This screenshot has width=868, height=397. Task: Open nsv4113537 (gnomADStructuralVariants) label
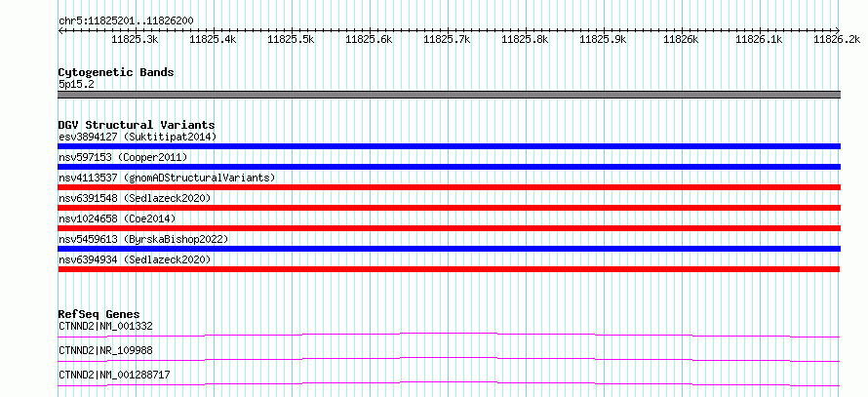tap(167, 178)
